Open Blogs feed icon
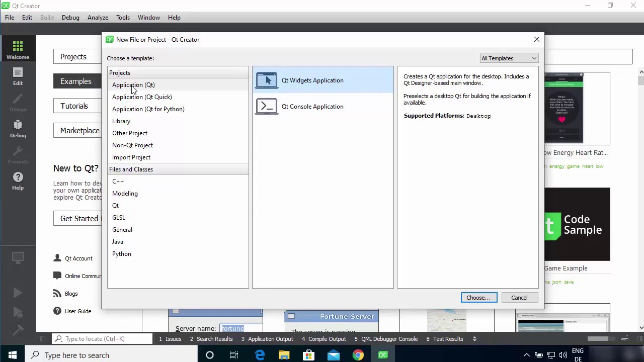Screen dimensions: 644x362 (x=57, y=294)
